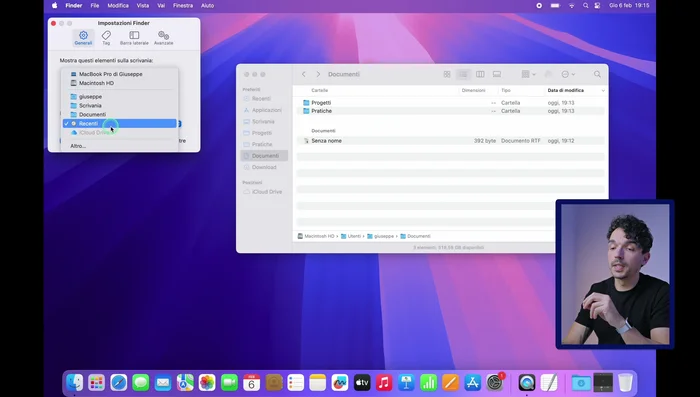This screenshot has height=397, width=700.
Task: Toggle sort order chevron beside Data di modifica
Action: [x=603, y=91]
